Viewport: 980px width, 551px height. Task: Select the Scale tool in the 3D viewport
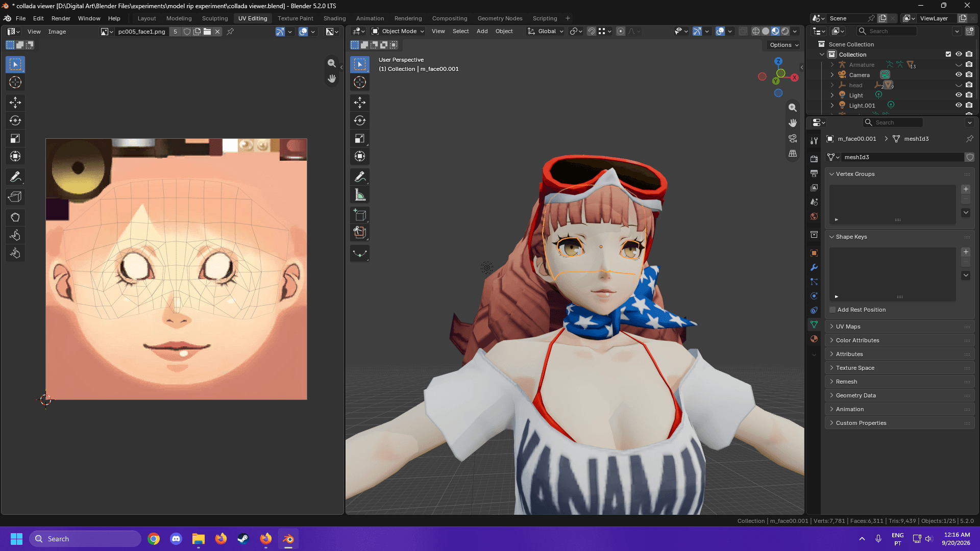tap(360, 139)
